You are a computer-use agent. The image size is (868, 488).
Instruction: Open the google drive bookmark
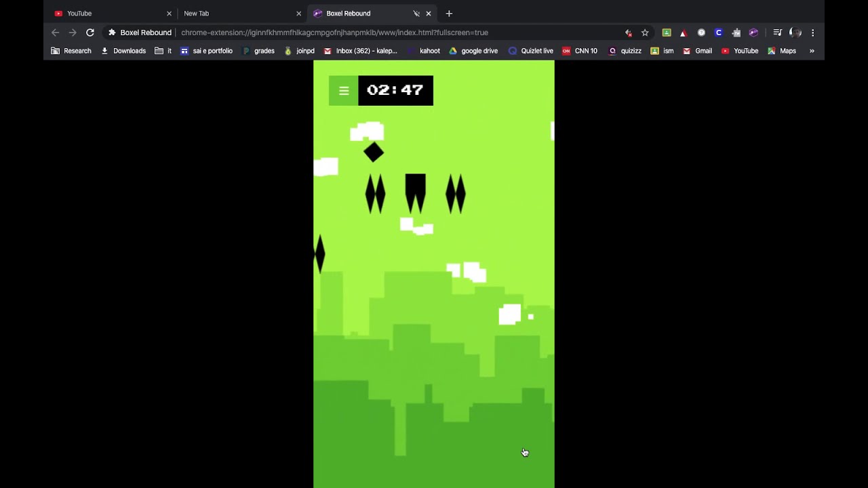473,51
